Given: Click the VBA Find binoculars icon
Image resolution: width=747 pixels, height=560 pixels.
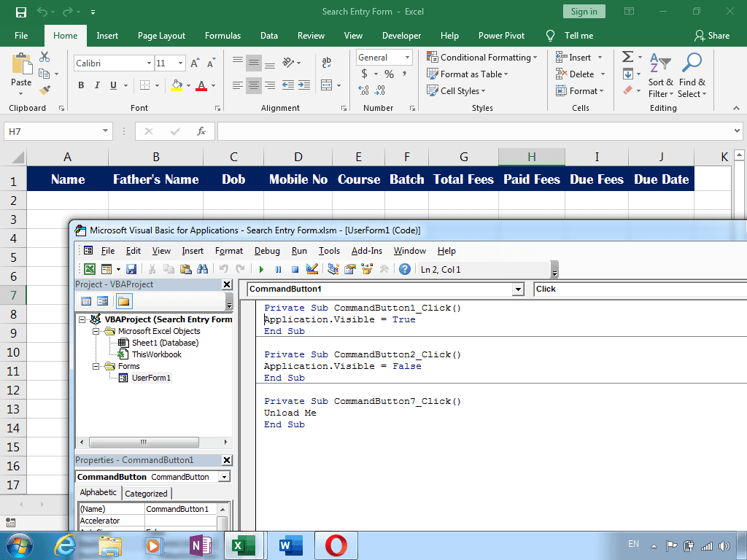Looking at the screenshot, I should 203,269.
